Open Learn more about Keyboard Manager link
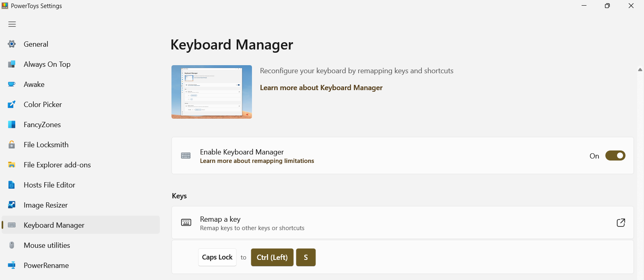The height and width of the screenshot is (280, 644). (x=321, y=88)
